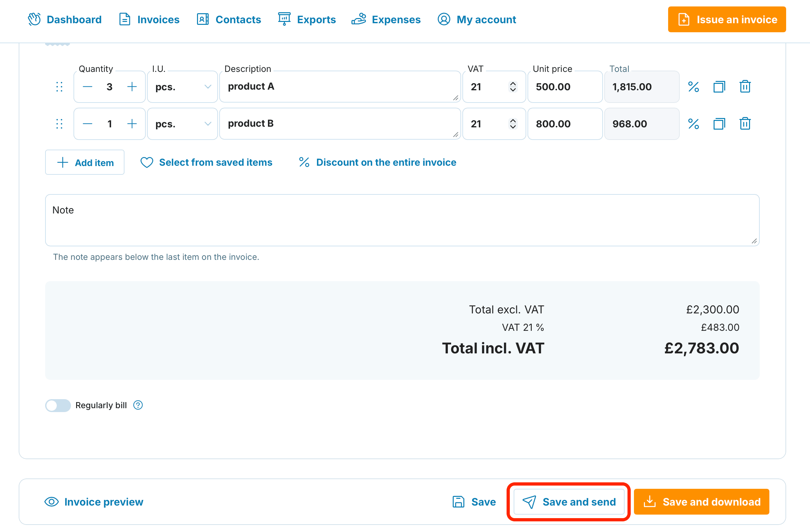Click Save and send
The image size is (810, 532).
[x=569, y=502]
